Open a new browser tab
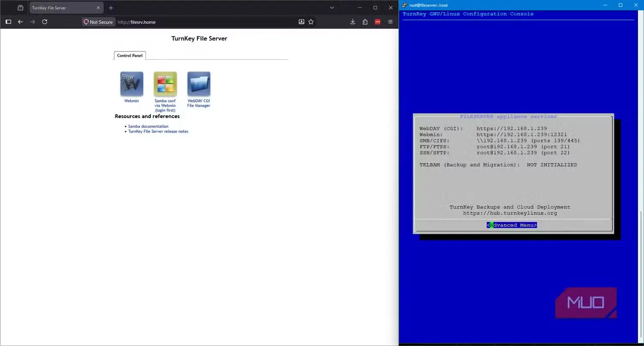Viewport: 644px width, 346px height. (x=111, y=8)
